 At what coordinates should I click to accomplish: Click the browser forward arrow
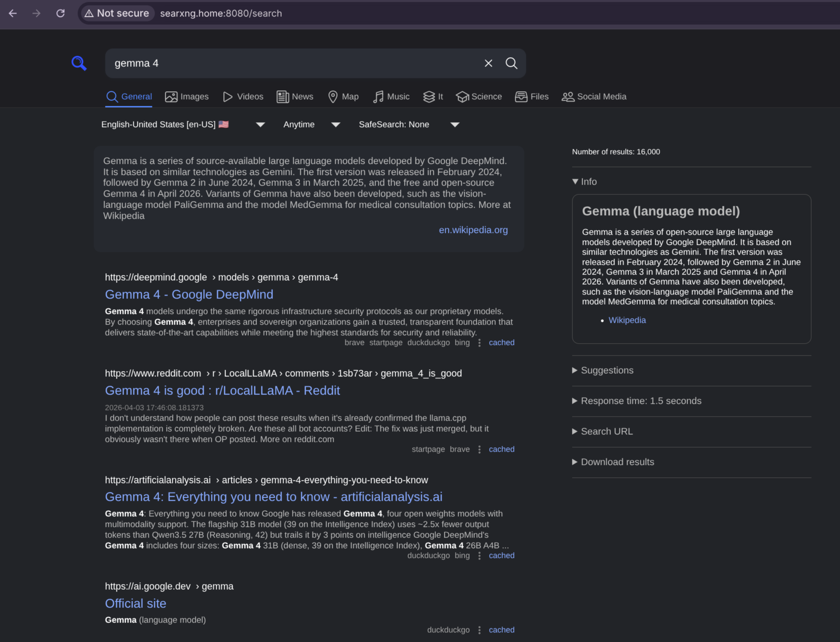pyautogui.click(x=36, y=13)
